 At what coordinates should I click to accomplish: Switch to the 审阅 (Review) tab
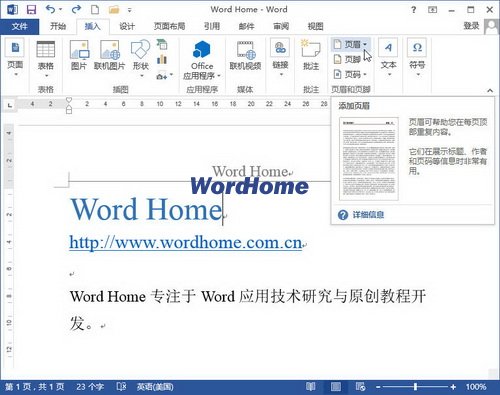[281, 26]
